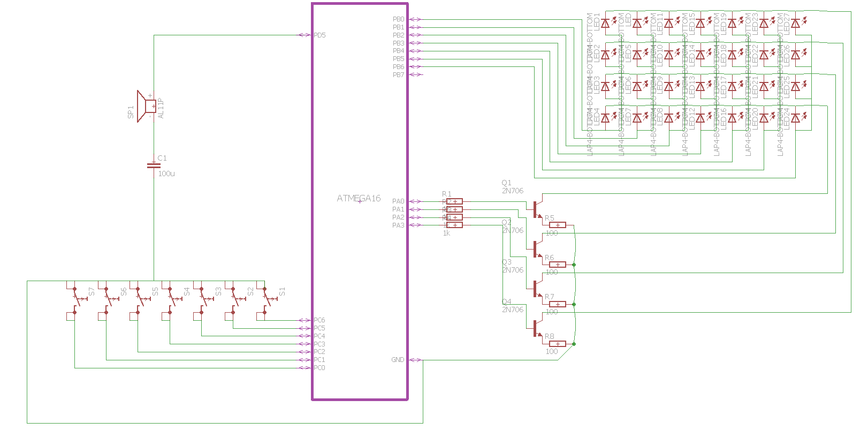Select resistor R5 symbol

click(558, 225)
